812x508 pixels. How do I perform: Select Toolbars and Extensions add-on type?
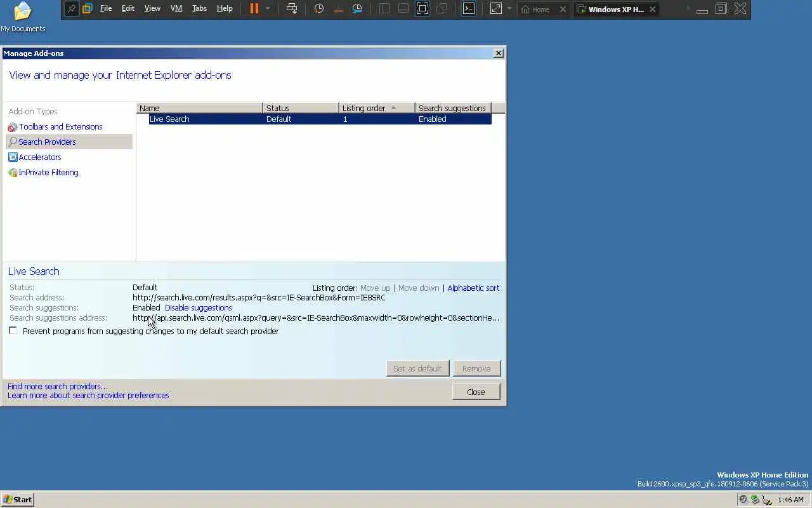click(60, 127)
